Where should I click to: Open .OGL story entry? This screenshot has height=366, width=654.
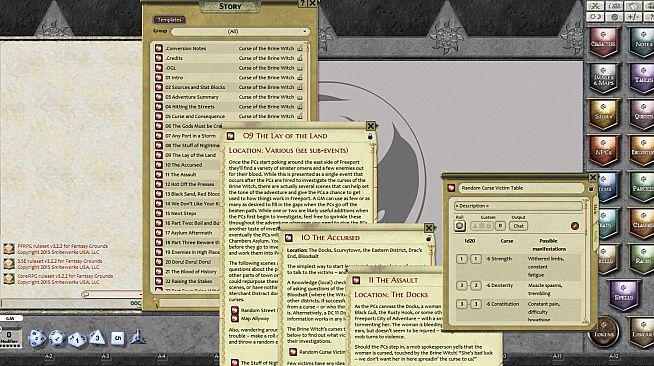point(171,68)
